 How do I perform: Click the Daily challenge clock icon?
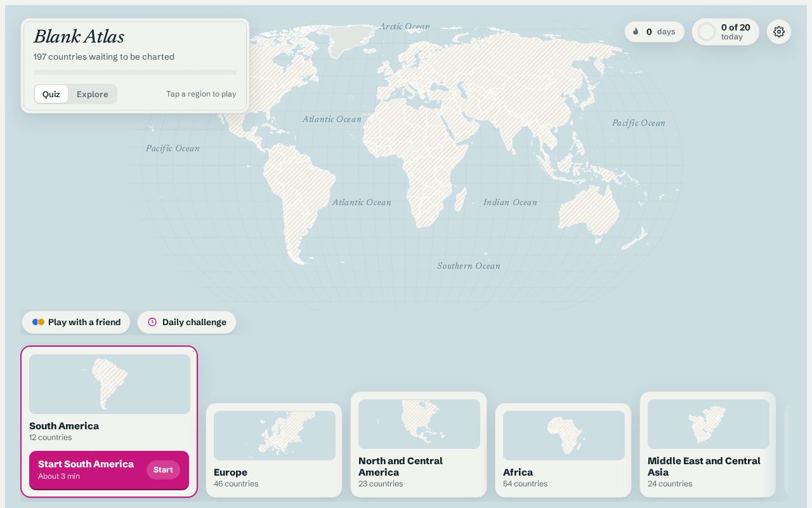(152, 322)
